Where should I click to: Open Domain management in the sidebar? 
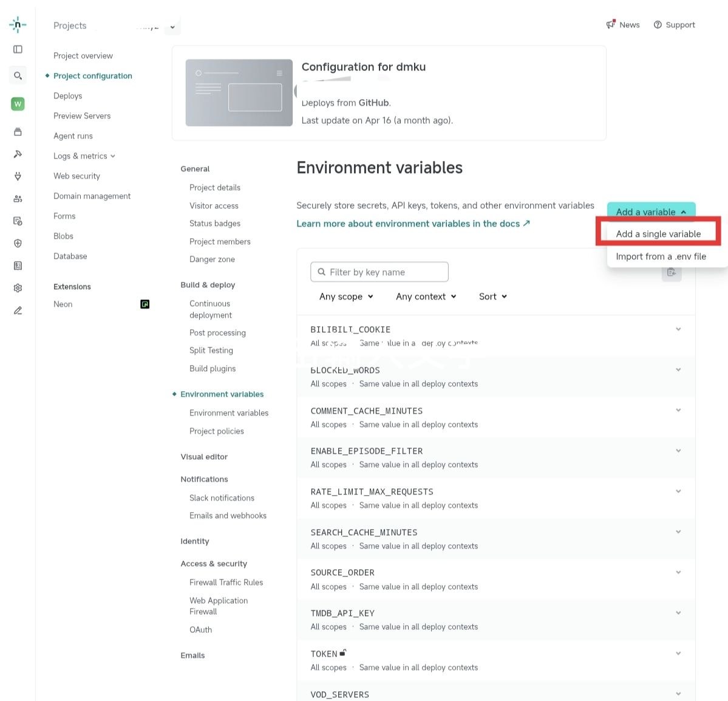(x=92, y=196)
